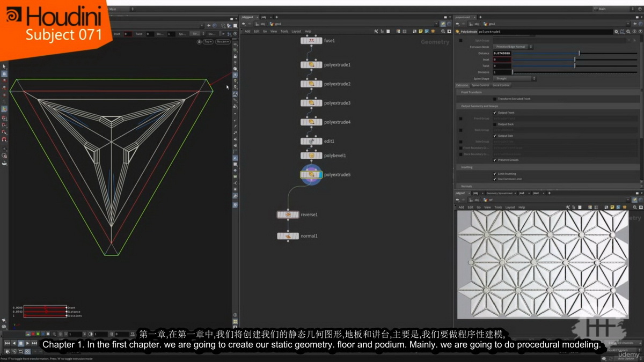
Task: Open the Extrusion Mode dropdown
Action: pyautogui.click(x=513, y=47)
